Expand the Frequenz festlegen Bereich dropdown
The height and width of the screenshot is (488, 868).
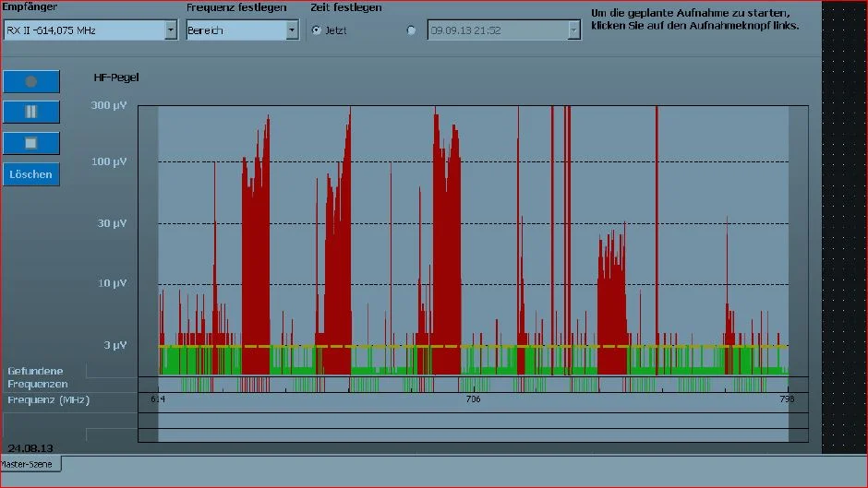coord(292,30)
